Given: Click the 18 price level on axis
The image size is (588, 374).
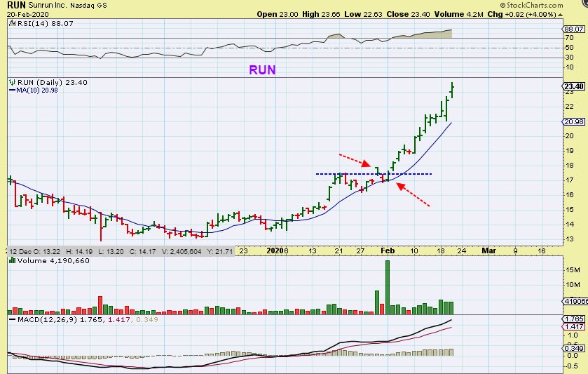Looking at the screenshot, I should 569,165.
